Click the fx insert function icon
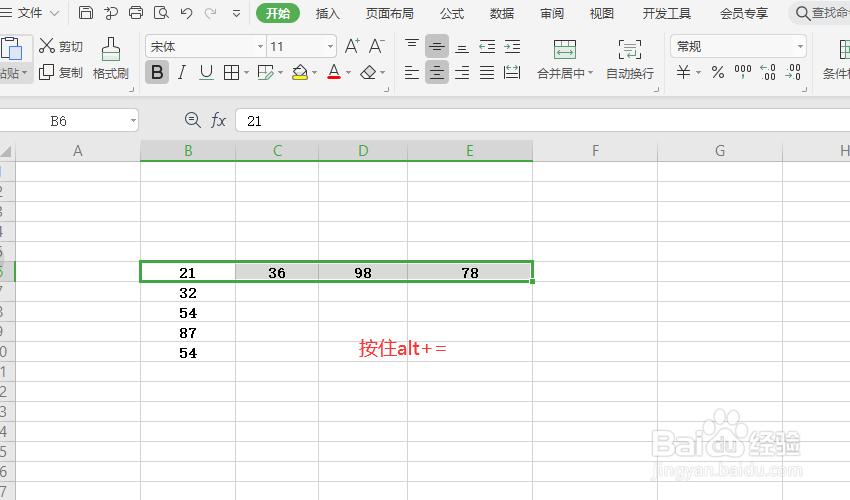Image resolution: width=850 pixels, height=500 pixels. 218,120
